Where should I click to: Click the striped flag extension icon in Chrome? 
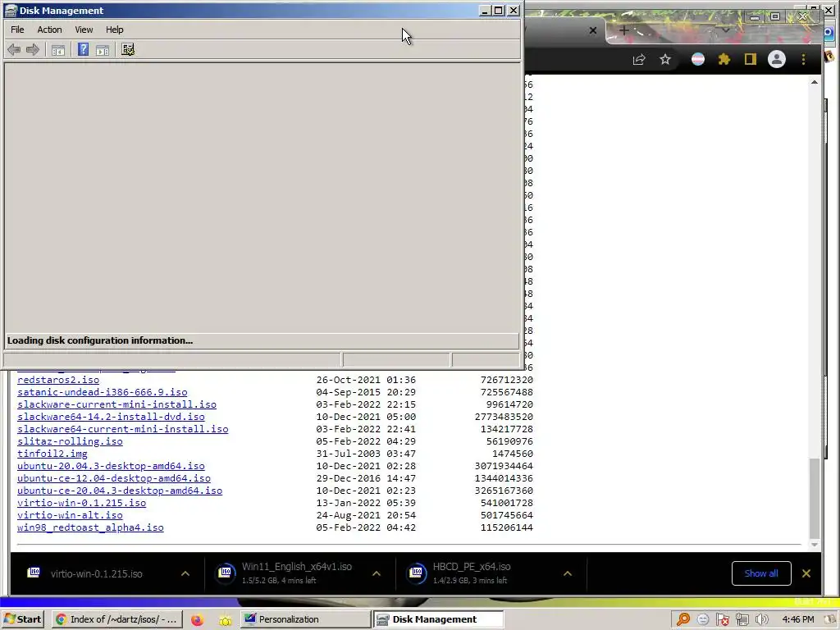pos(698,59)
